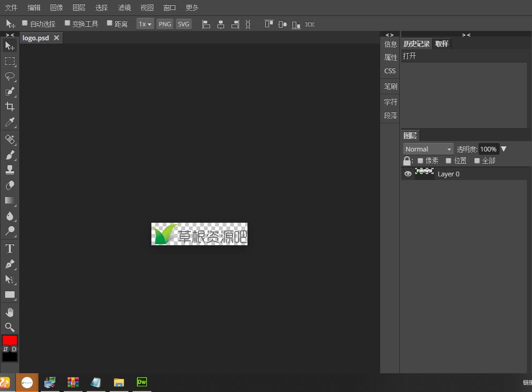Viewport: 532px width, 392px height.
Task: Open the 1x export scale dropdown
Action: [145, 24]
